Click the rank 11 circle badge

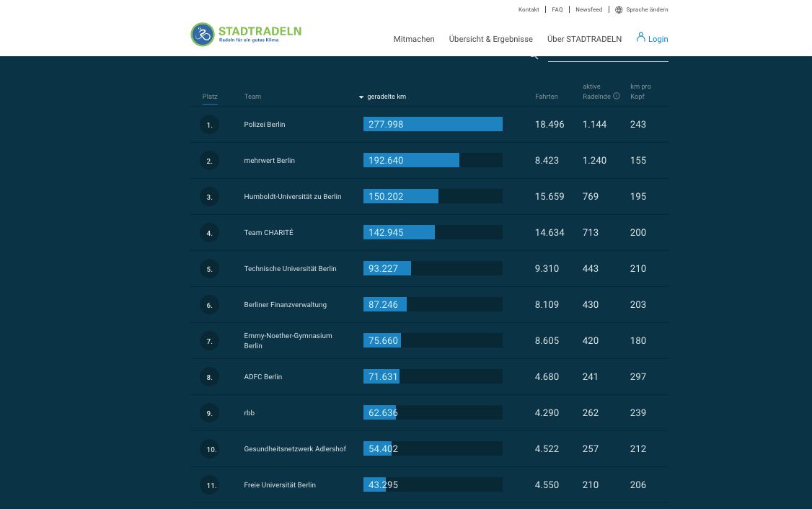coord(209,485)
